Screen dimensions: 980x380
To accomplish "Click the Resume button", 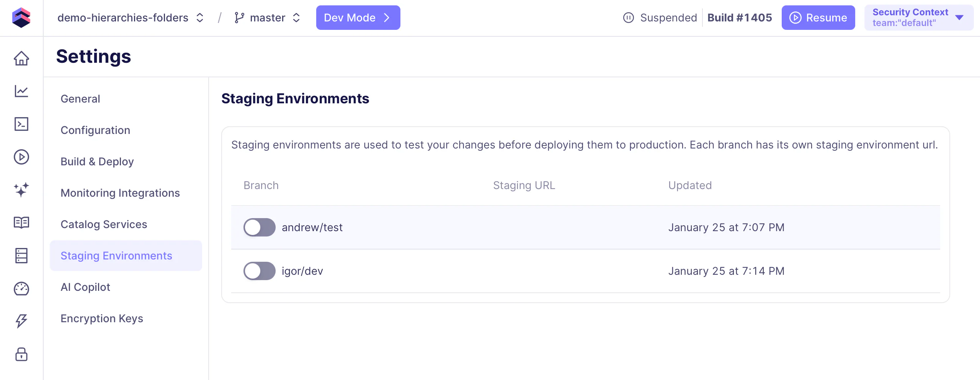I will pyautogui.click(x=818, y=18).
